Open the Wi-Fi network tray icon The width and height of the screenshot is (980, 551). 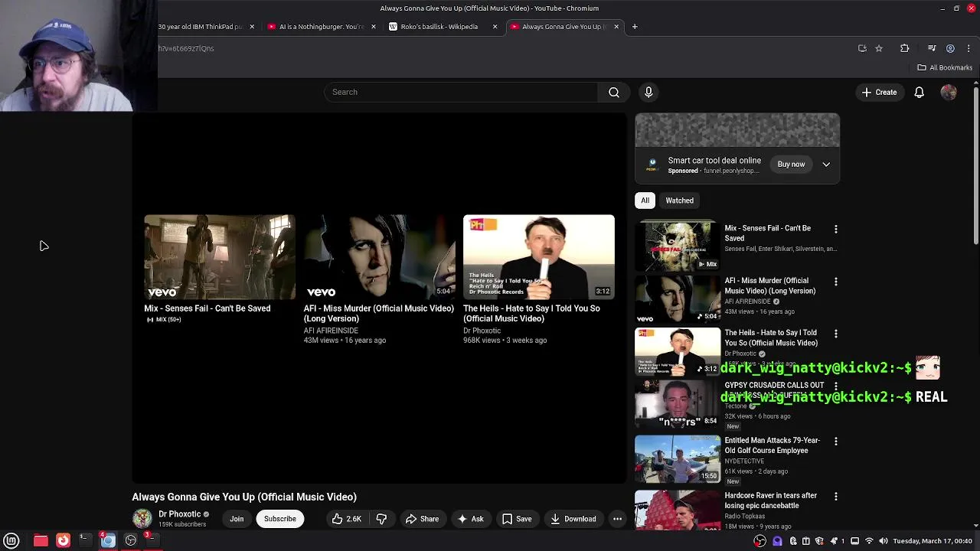pos(869,541)
